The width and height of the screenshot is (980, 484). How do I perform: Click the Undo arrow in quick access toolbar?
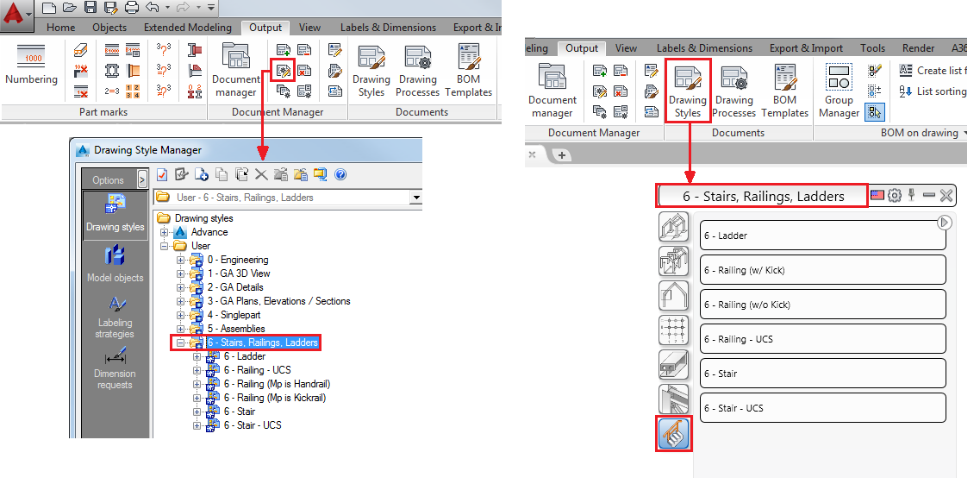(151, 8)
